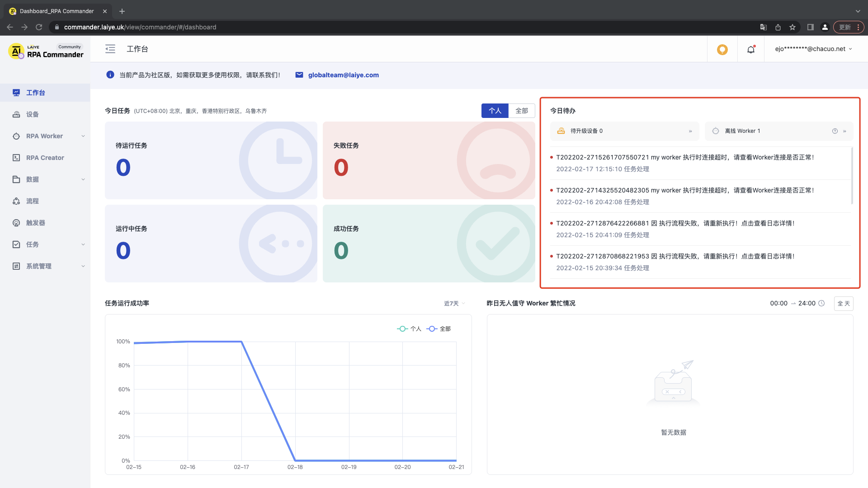Click the 工作台 dashboard sidebar icon
The width and height of the screenshot is (868, 488).
pos(16,93)
